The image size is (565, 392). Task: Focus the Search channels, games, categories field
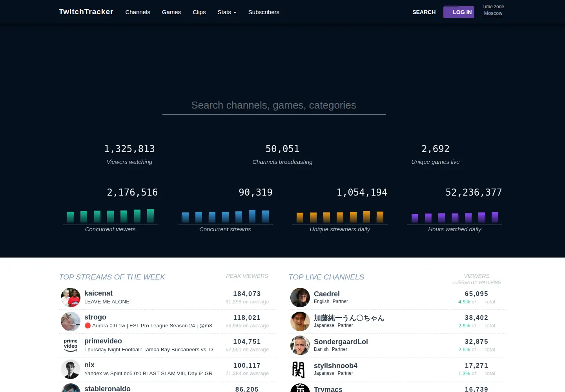[274, 105]
